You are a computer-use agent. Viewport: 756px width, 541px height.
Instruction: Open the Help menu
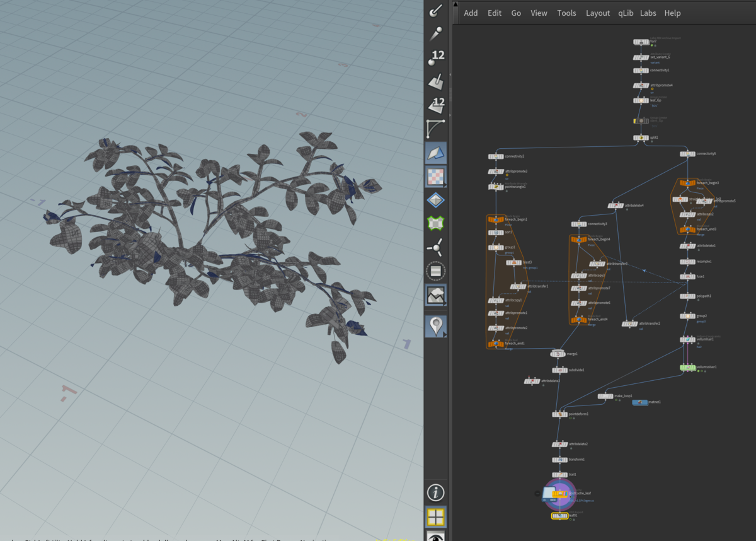[x=673, y=13]
